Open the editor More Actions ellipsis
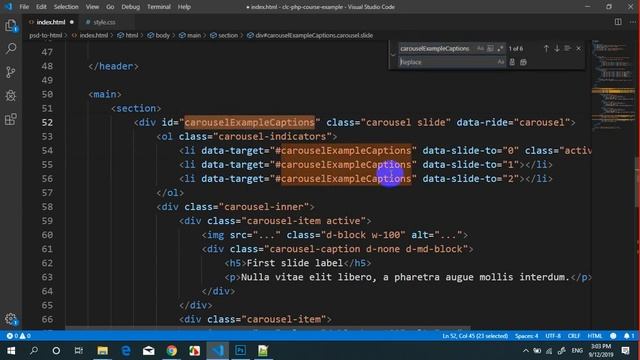This screenshot has width=640, height=360. coord(632,22)
